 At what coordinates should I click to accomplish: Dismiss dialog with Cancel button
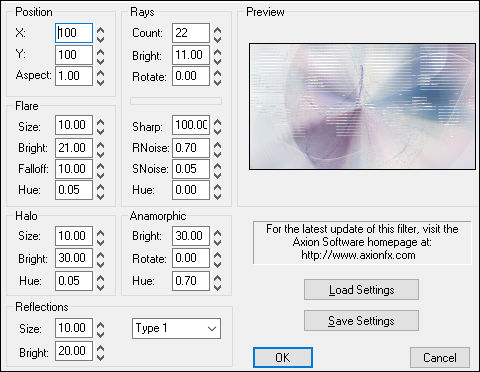(x=440, y=358)
